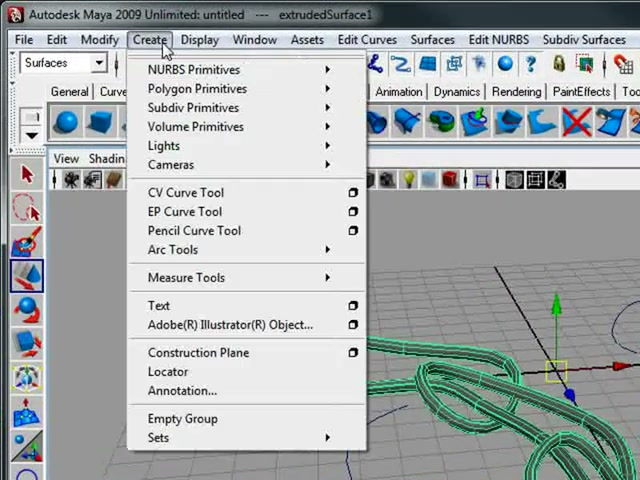Viewport: 640px width, 480px height.
Task: Open the Edit Curves menu
Action: point(367,40)
